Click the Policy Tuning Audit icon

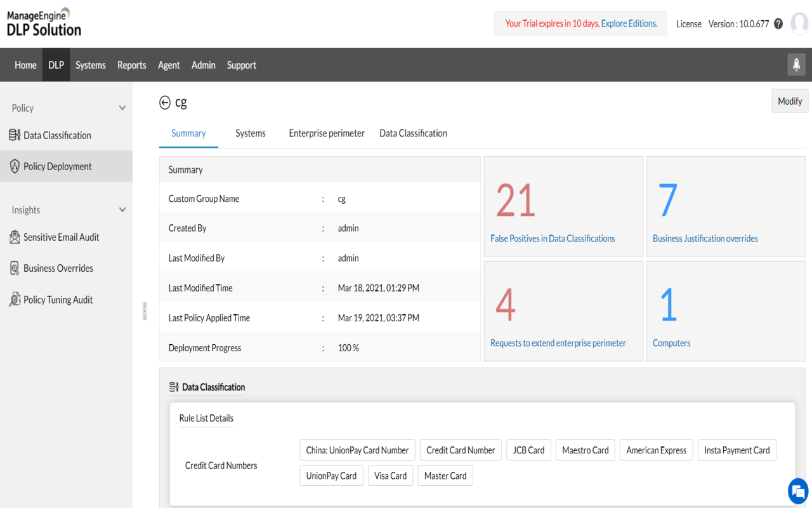(15, 300)
